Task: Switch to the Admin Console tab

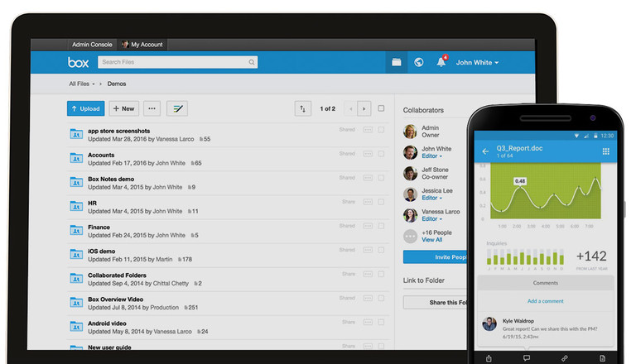Action: pos(92,44)
